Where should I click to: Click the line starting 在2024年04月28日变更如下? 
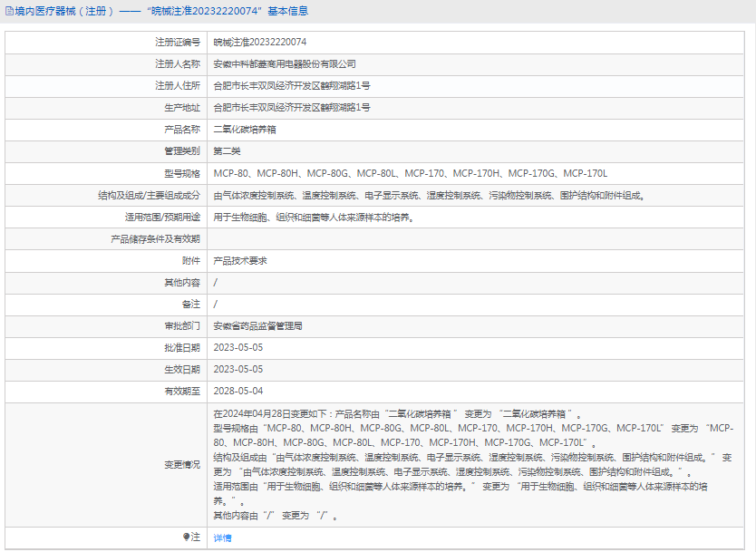coord(398,414)
